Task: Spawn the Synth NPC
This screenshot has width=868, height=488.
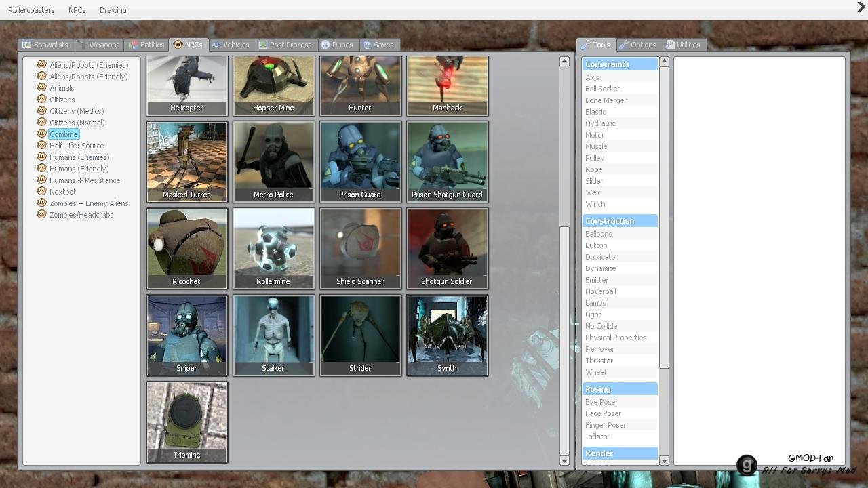Action: pos(447,335)
